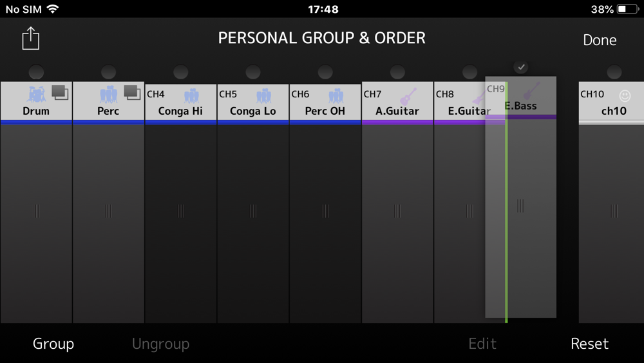This screenshot has width=644, height=363.
Task: Click the group stack icon on Drum
Action: 60,92
